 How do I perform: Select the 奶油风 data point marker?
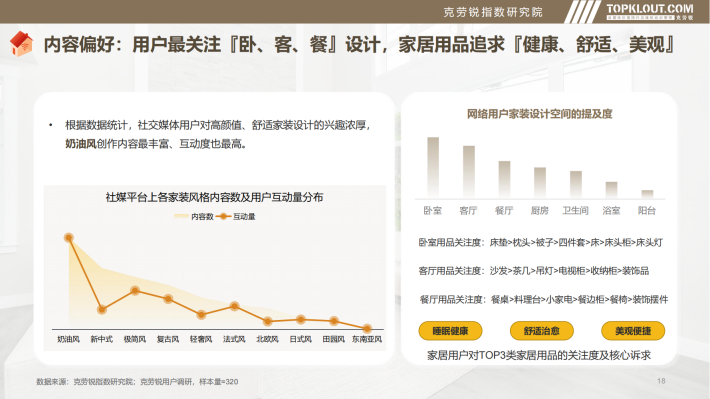(69, 238)
